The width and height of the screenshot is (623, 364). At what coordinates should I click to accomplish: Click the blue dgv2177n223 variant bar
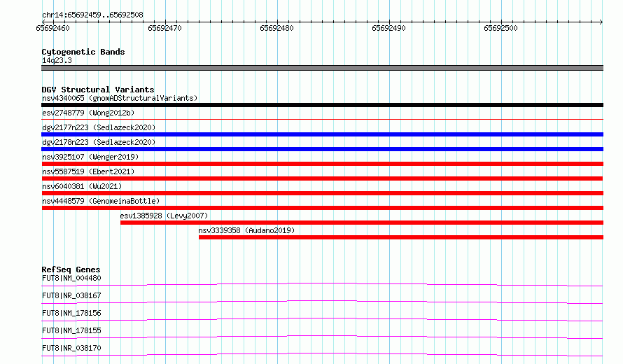click(322, 134)
